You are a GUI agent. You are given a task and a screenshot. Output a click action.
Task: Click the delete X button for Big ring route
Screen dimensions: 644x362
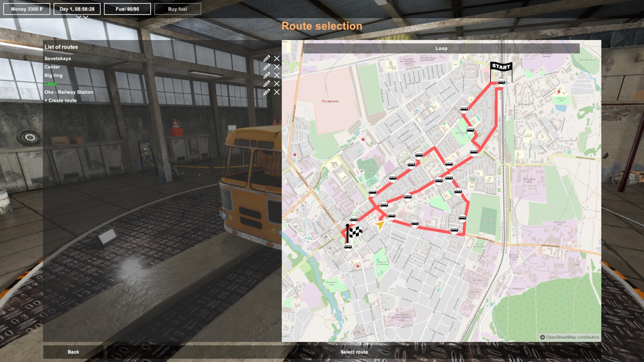276,75
